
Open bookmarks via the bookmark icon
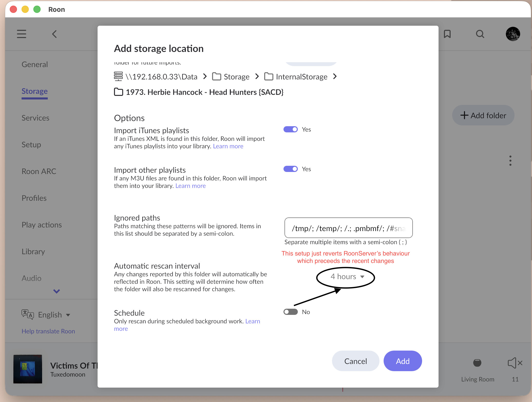pos(447,34)
